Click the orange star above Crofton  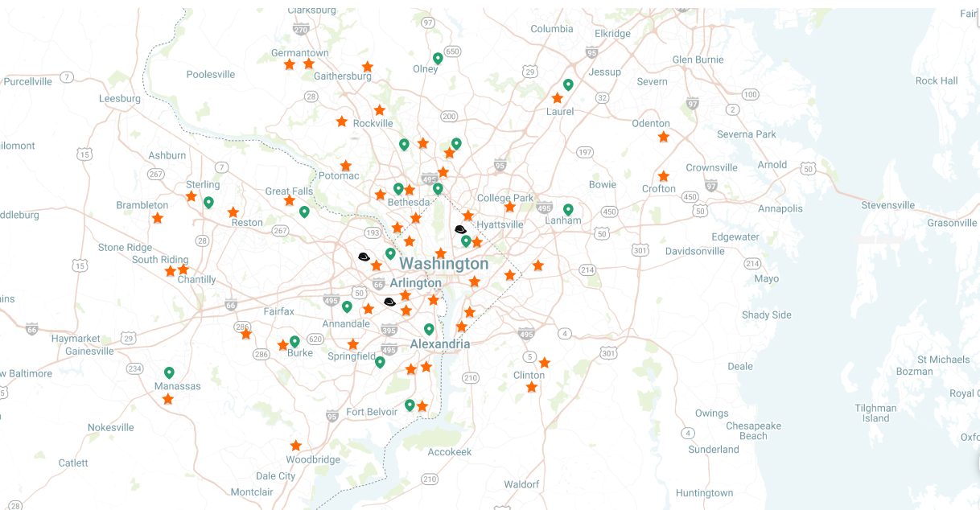[x=663, y=176]
